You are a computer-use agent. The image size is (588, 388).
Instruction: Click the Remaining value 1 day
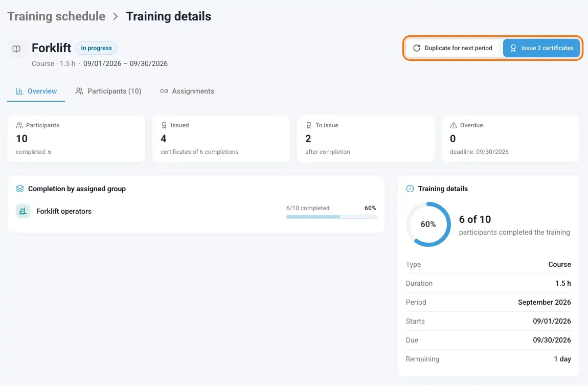[562, 359]
